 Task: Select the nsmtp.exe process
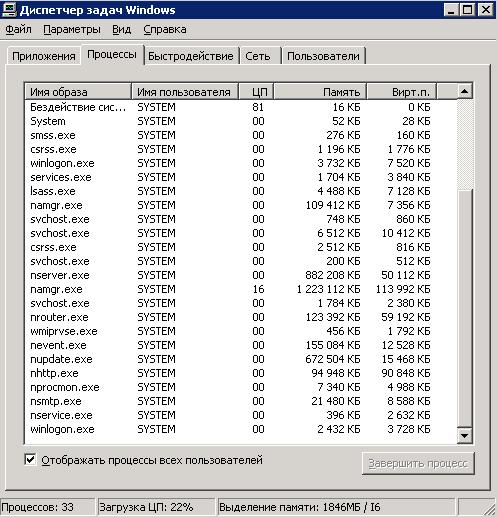click(x=241, y=401)
